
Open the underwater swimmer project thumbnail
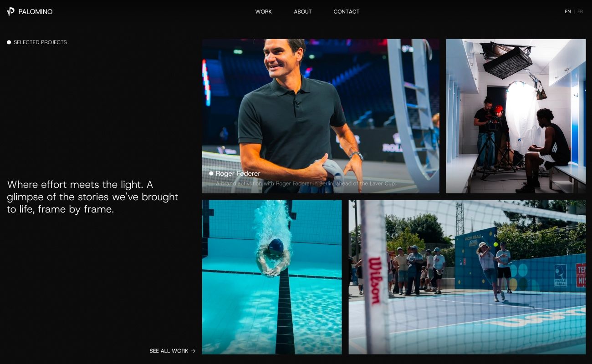[x=272, y=277]
